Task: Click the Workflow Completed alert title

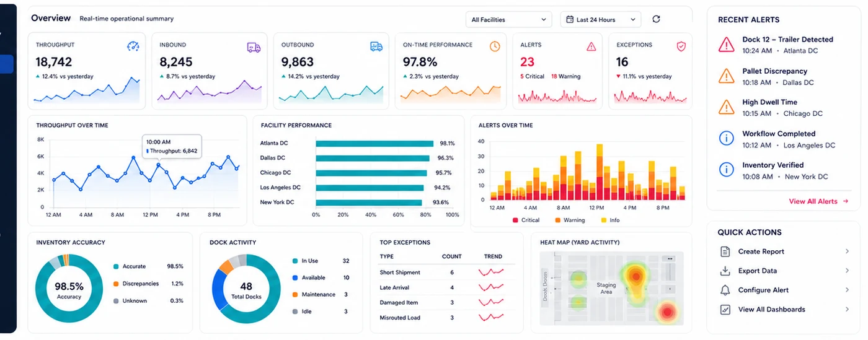Action: tap(779, 134)
